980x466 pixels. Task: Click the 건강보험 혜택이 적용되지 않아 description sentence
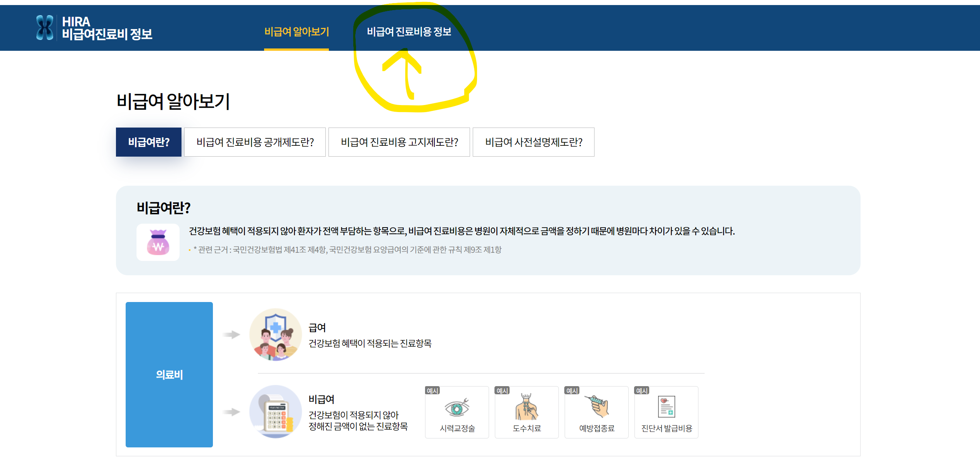462,231
